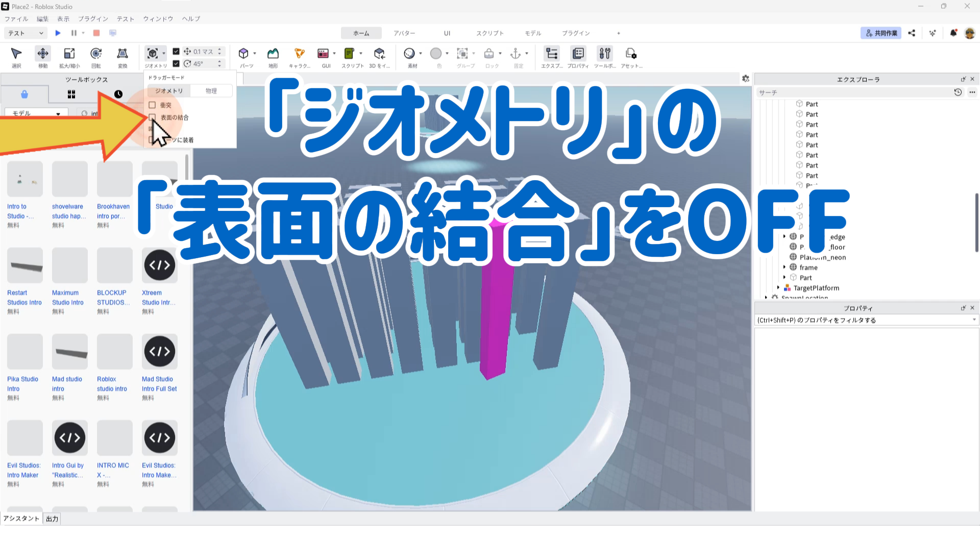The image size is (980, 539).
Task: Select the Rotate (回転) tool
Action: (96, 54)
